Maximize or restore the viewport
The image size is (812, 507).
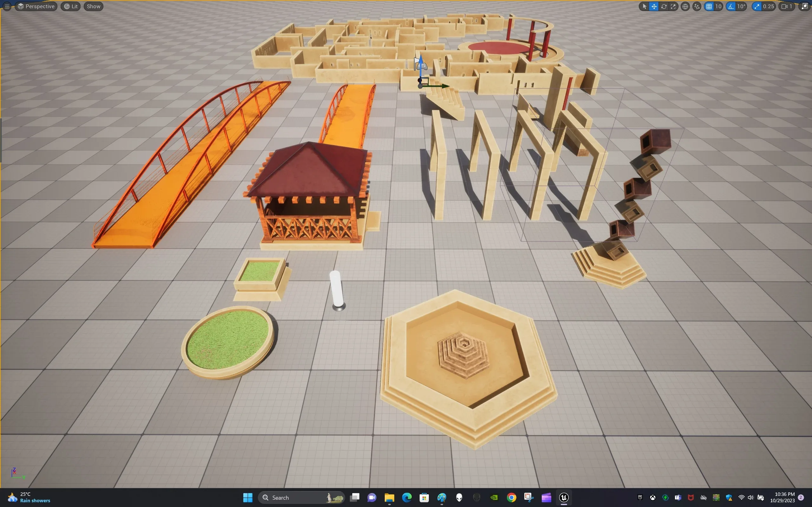[805, 6]
